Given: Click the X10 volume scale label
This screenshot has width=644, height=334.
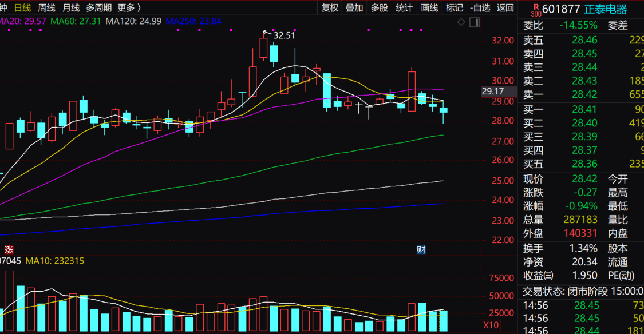Looking at the screenshot, I should [x=491, y=325].
